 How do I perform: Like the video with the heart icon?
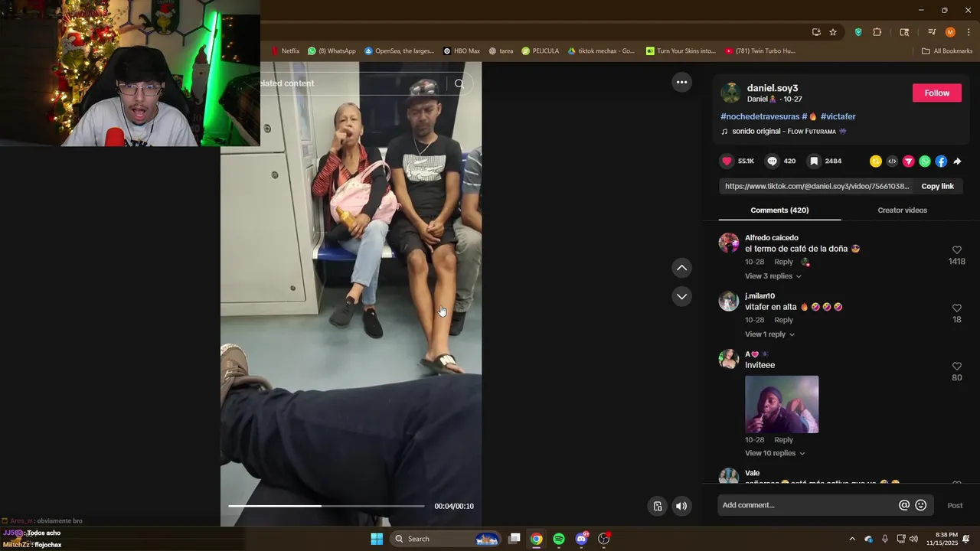[727, 161]
